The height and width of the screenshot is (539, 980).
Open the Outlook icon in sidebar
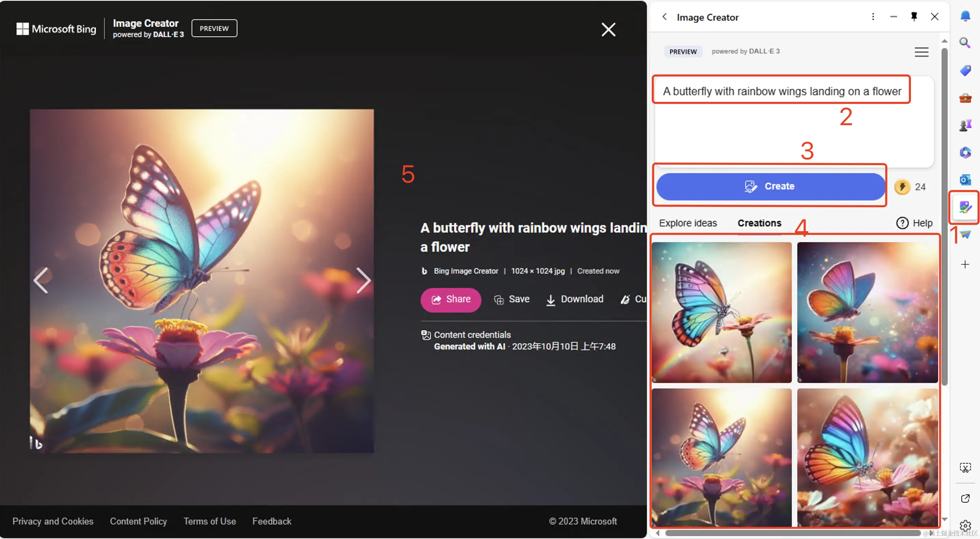point(965,180)
